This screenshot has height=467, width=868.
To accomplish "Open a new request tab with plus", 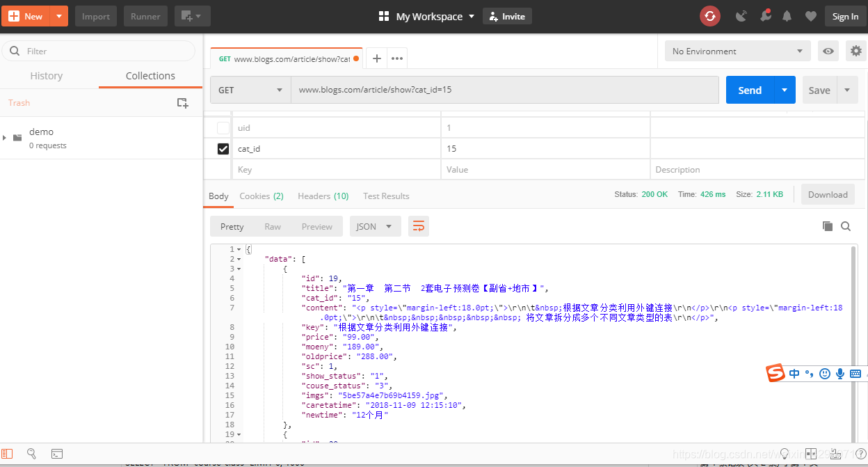I will (376, 58).
